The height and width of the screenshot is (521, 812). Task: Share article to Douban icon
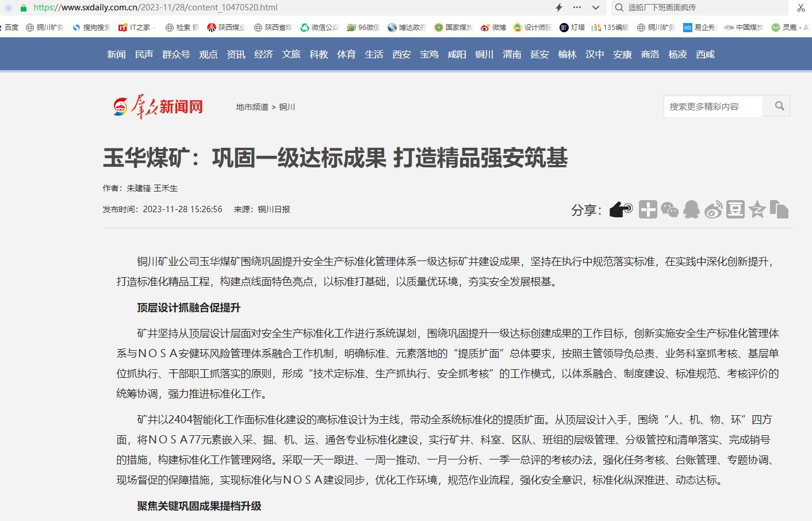pyautogui.click(x=735, y=210)
